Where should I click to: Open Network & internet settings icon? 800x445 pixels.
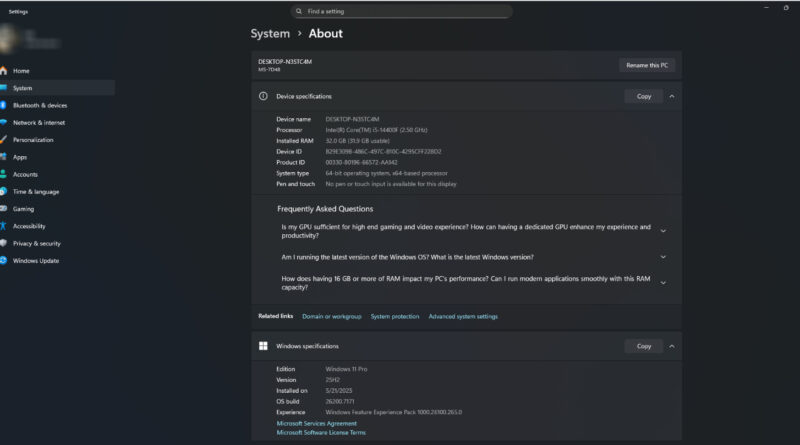(x=4, y=122)
